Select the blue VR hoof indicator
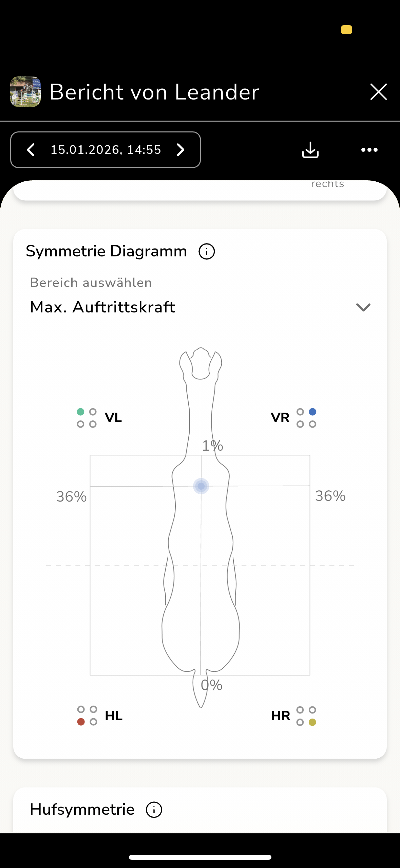This screenshot has width=400, height=868. (312, 412)
